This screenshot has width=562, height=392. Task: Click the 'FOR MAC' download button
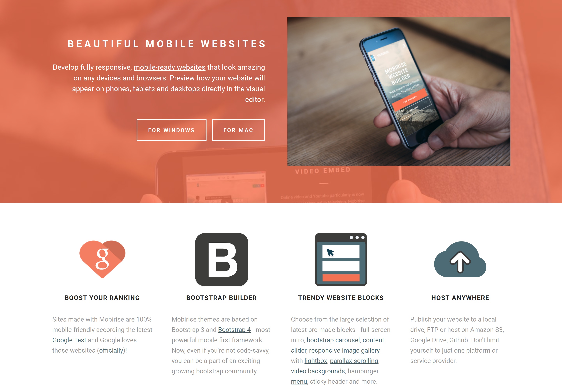[237, 130]
